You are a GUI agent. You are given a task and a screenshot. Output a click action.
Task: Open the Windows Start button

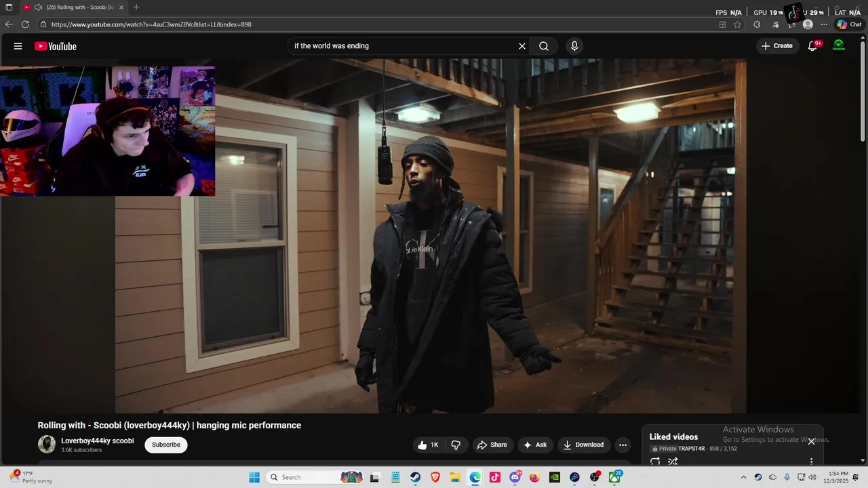click(254, 477)
